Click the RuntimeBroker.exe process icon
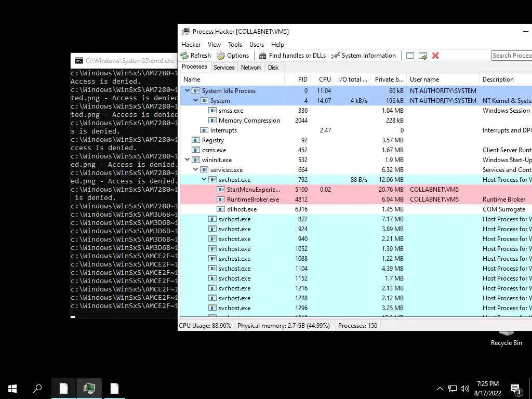 [220, 199]
